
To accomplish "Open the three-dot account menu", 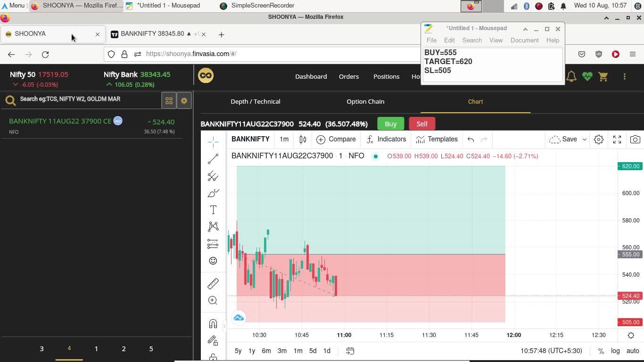I will [625, 76].
